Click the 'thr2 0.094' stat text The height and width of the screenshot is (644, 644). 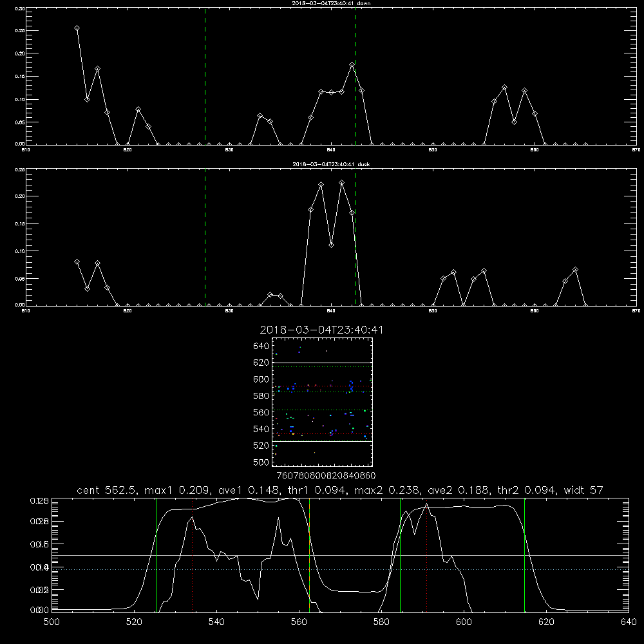point(527,490)
